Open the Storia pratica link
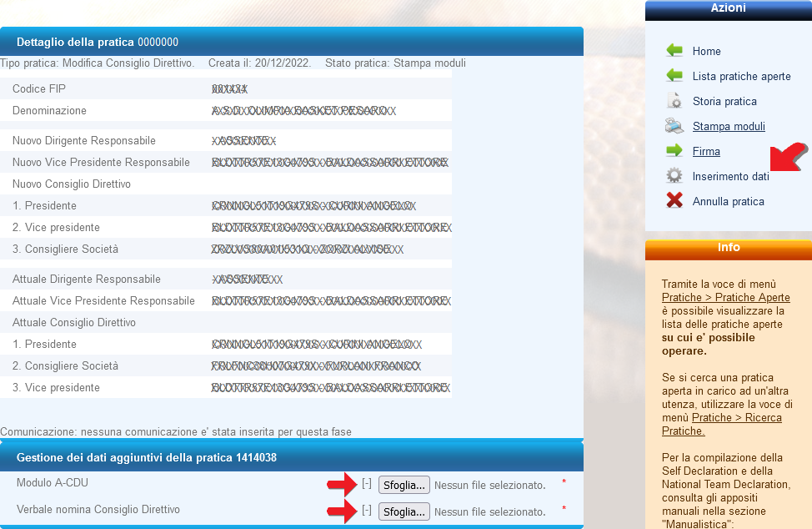 (x=724, y=101)
